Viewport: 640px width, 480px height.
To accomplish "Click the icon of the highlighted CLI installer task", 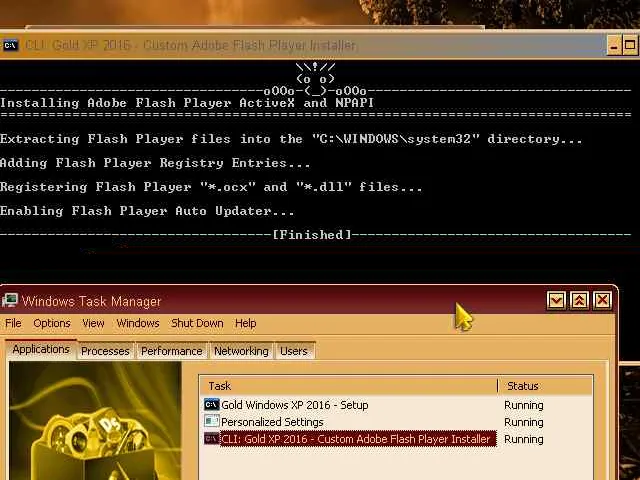I will (x=211, y=439).
